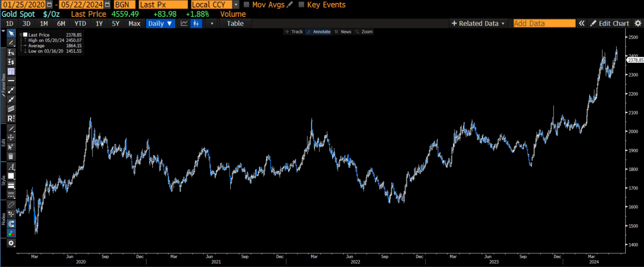Open the Daily periodicity dropdown
644x267 pixels.
pos(160,23)
